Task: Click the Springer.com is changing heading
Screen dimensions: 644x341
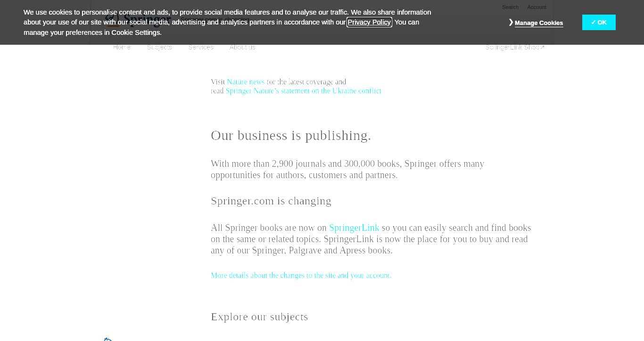Action: pyautogui.click(x=271, y=201)
